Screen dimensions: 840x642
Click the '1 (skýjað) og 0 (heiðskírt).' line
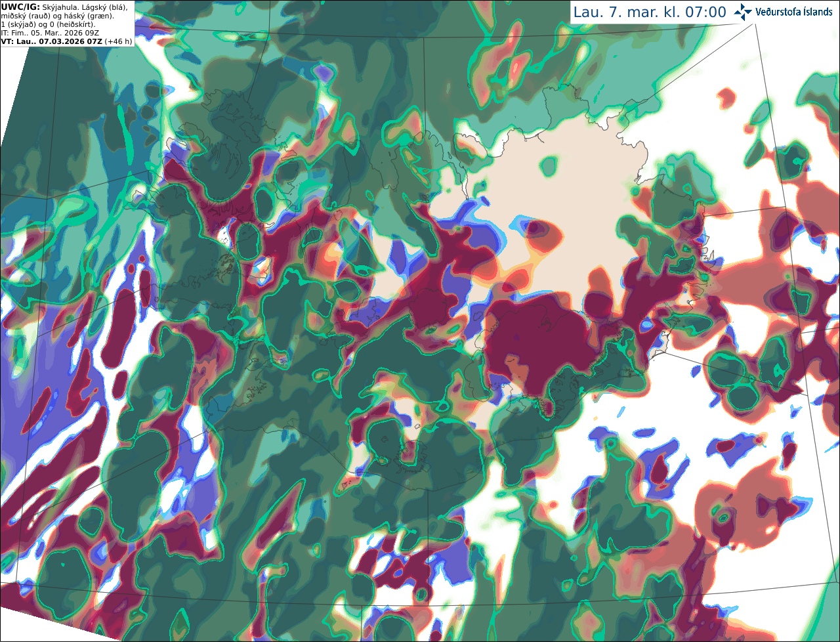[x=48, y=24]
